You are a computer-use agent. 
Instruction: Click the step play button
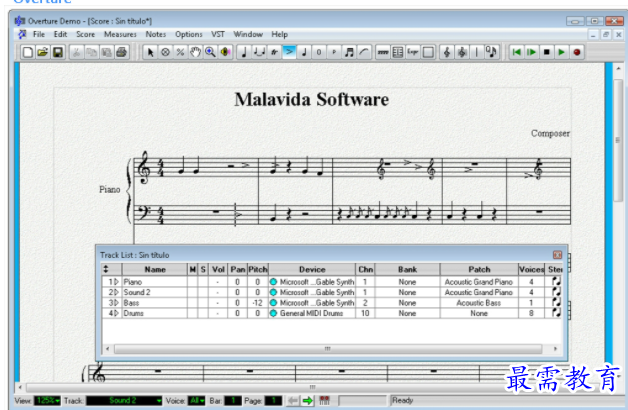531,52
